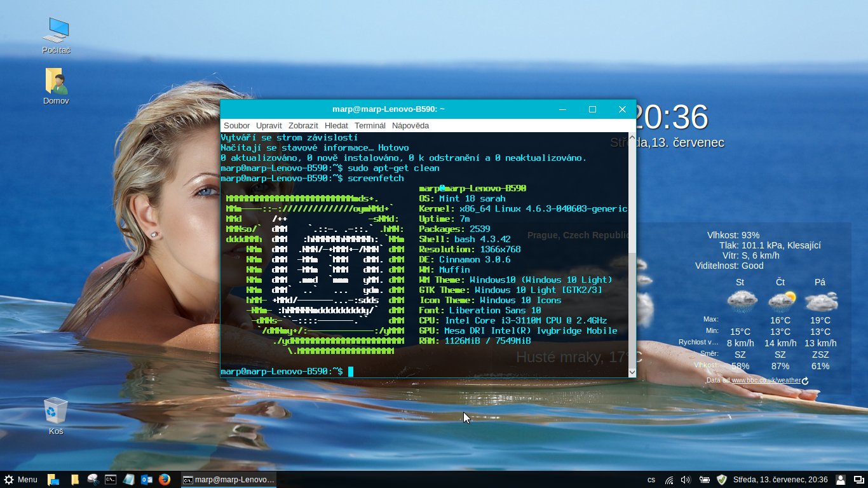Click 'Icon Theme: Windows 10 Icons' line

click(x=491, y=301)
